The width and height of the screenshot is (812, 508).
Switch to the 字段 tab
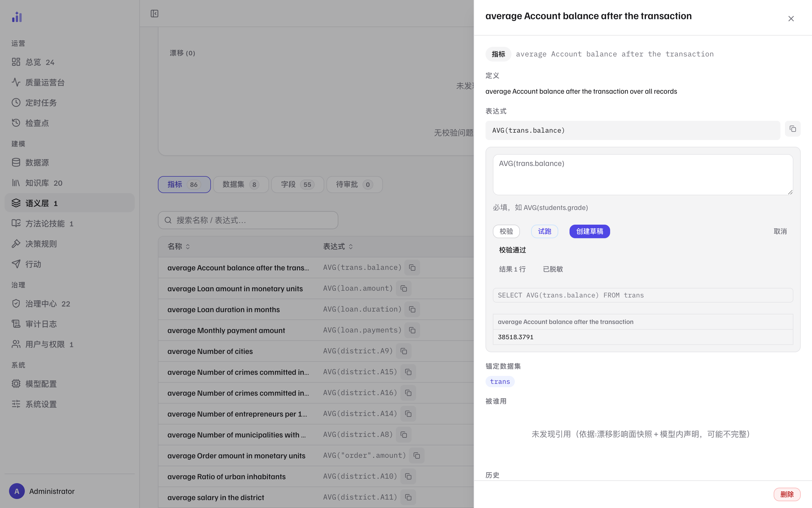click(298, 185)
